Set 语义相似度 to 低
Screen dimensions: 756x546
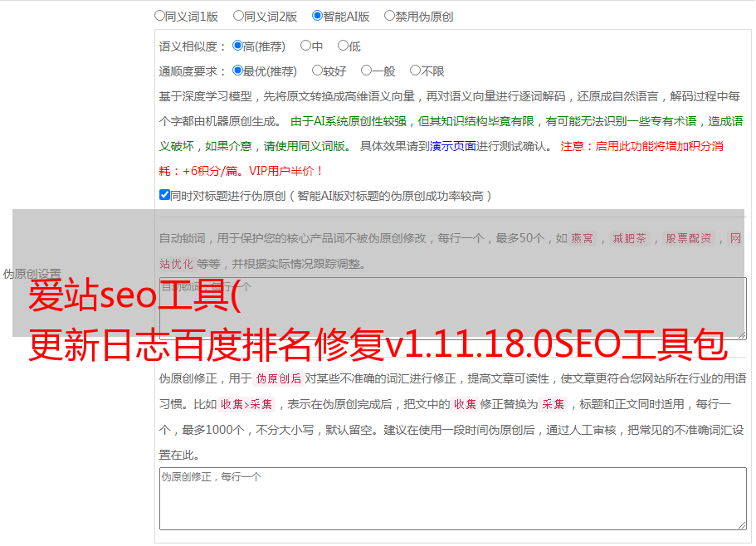point(343,46)
